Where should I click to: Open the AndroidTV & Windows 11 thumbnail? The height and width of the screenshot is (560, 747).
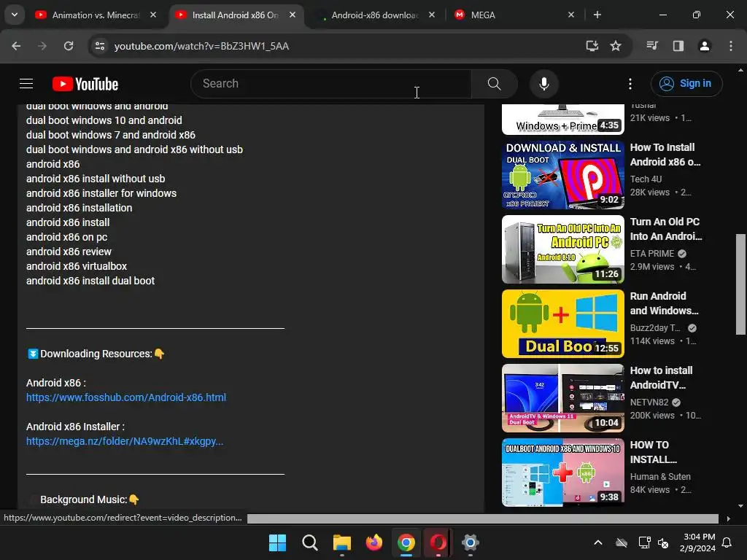pos(562,398)
